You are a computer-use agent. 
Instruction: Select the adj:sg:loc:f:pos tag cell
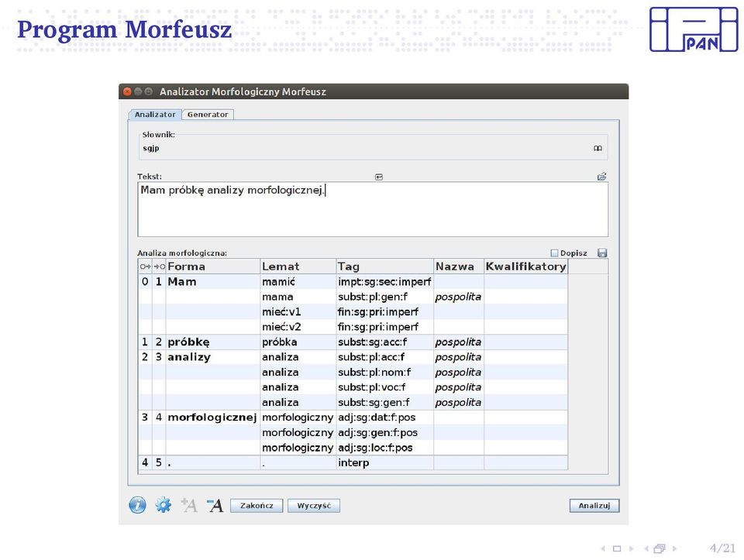click(385, 448)
